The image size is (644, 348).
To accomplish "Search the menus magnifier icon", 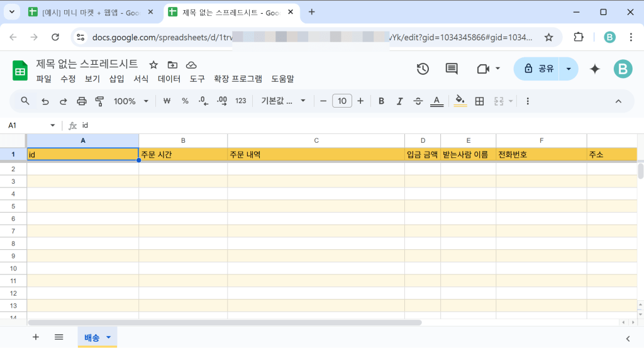I will coord(26,101).
